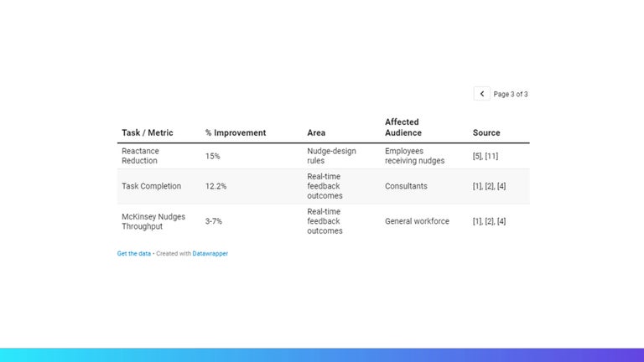644x362 pixels.
Task: Select the 3-7% improvement value
Action: (x=213, y=221)
